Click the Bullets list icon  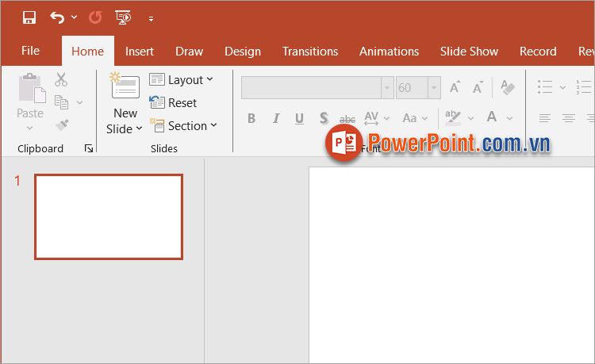(x=545, y=86)
